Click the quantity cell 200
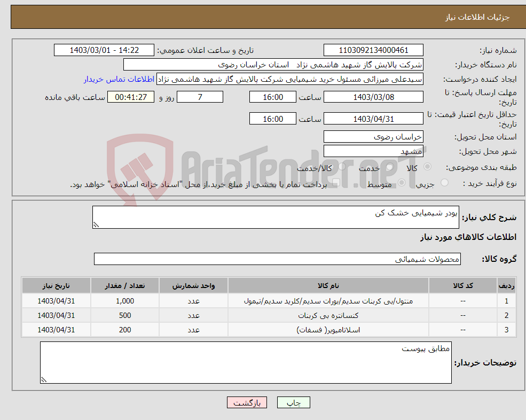 pyautogui.click(x=125, y=330)
